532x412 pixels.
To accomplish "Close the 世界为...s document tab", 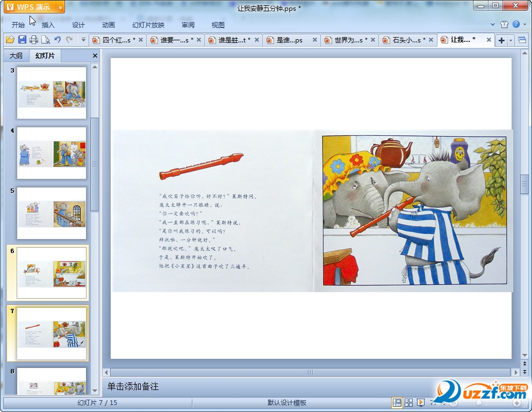I will click(373, 40).
